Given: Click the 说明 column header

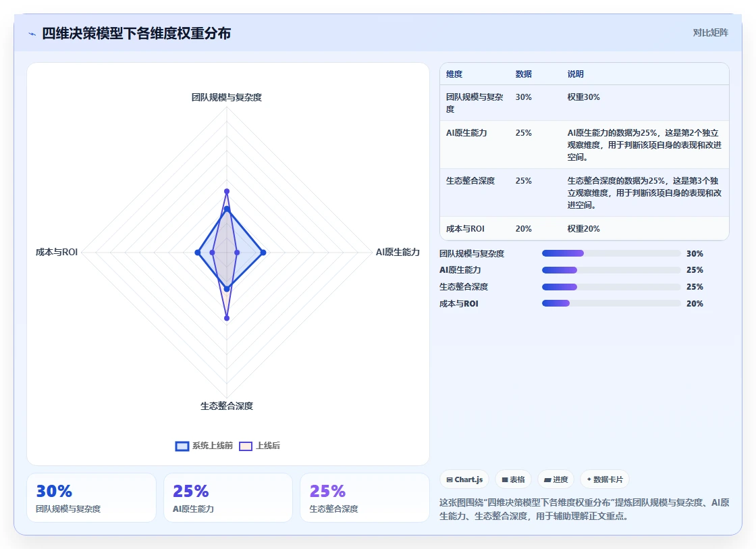Looking at the screenshot, I should (x=575, y=74).
